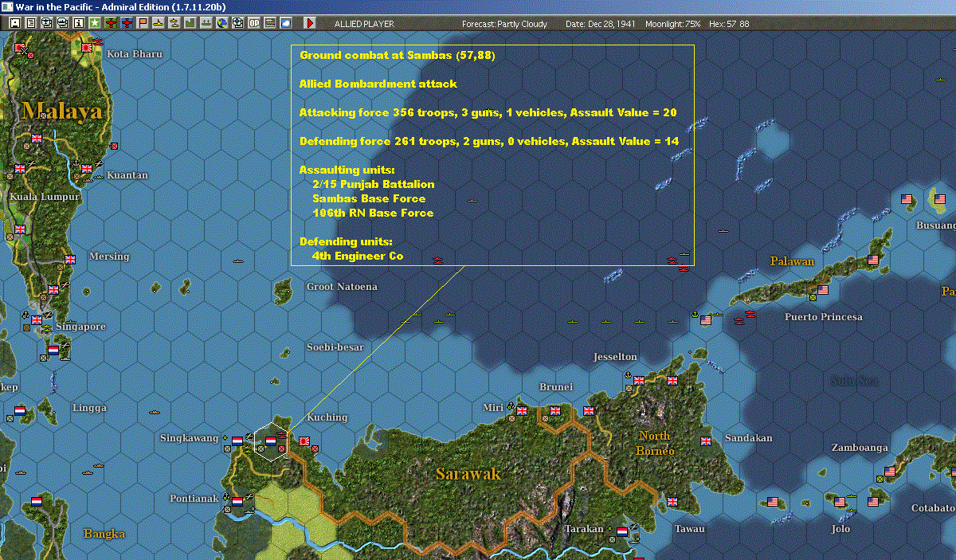Screen dimensions: 956x560
Task: Click the Jolo island label
Action: [840, 529]
